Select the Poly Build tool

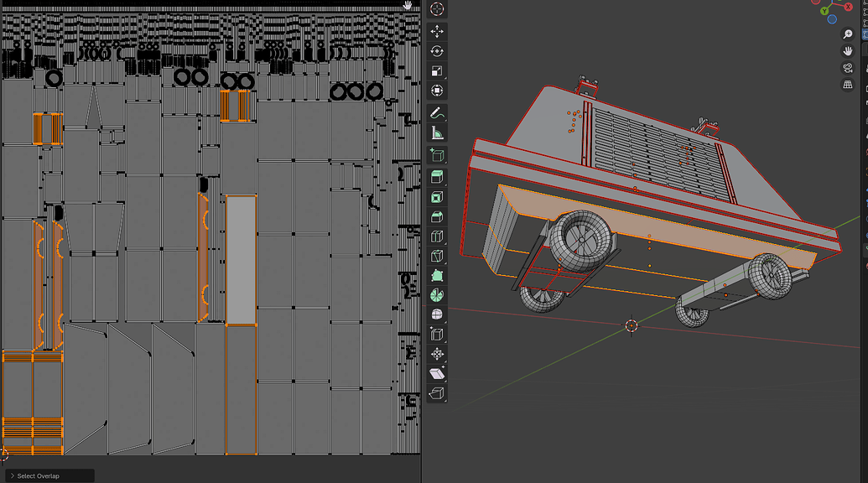click(x=437, y=276)
